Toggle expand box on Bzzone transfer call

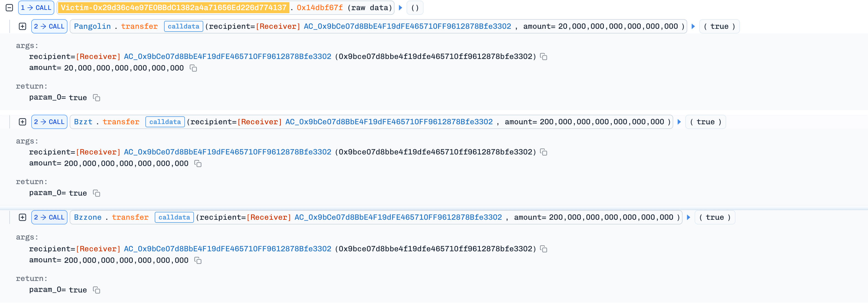tap(22, 217)
